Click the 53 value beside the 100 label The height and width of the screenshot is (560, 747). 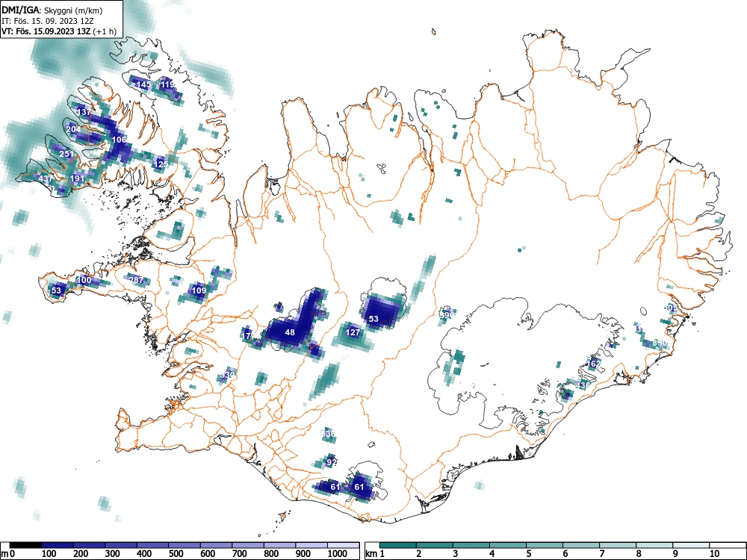point(56,290)
